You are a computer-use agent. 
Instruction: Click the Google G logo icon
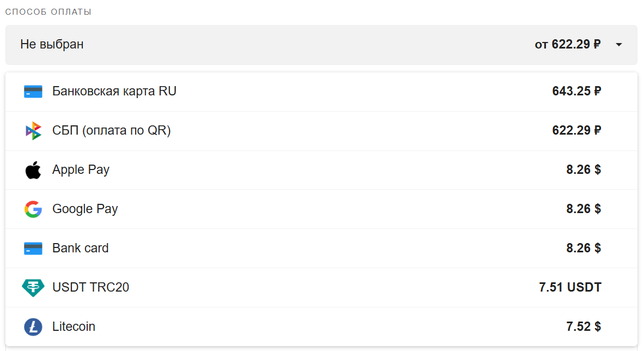point(33,209)
